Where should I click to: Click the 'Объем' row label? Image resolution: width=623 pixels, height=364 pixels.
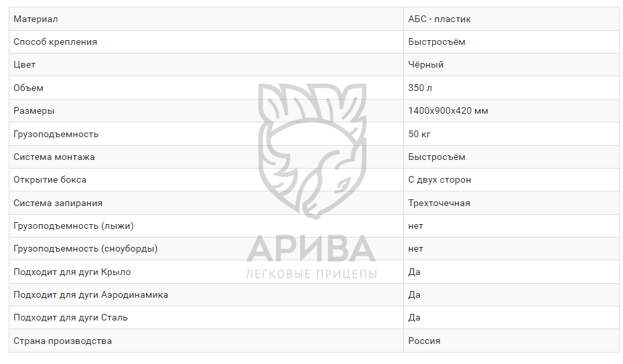[x=28, y=88]
